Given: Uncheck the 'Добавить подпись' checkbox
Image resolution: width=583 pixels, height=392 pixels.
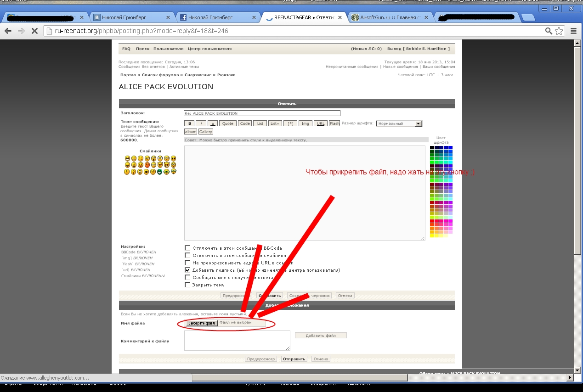Looking at the screenshot, I should [187, 270].
